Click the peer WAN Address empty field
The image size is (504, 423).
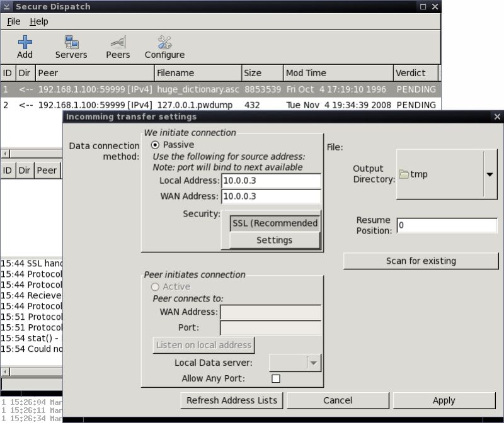point(270,312)
